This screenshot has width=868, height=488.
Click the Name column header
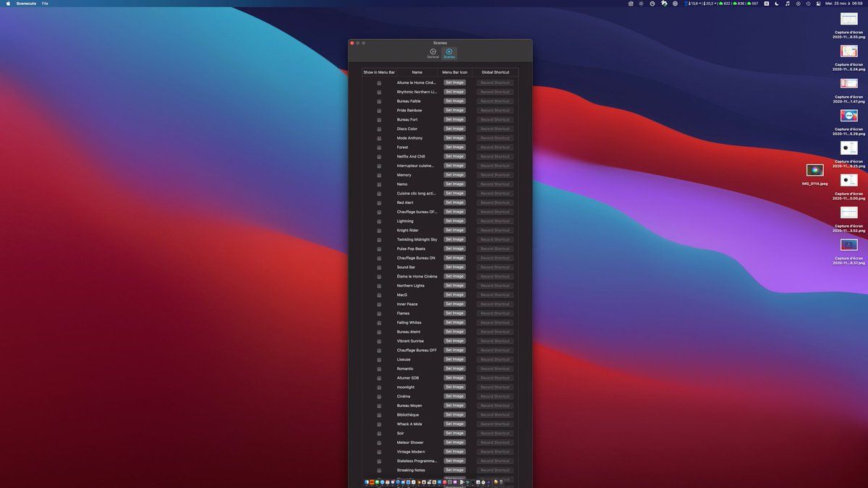click(x=417, y=72)
